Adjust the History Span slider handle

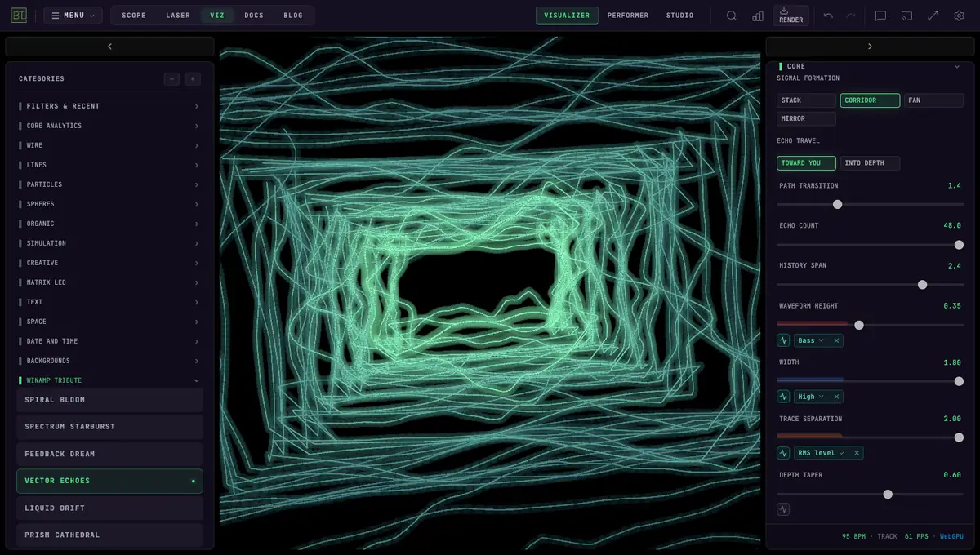tap(922, 285)
